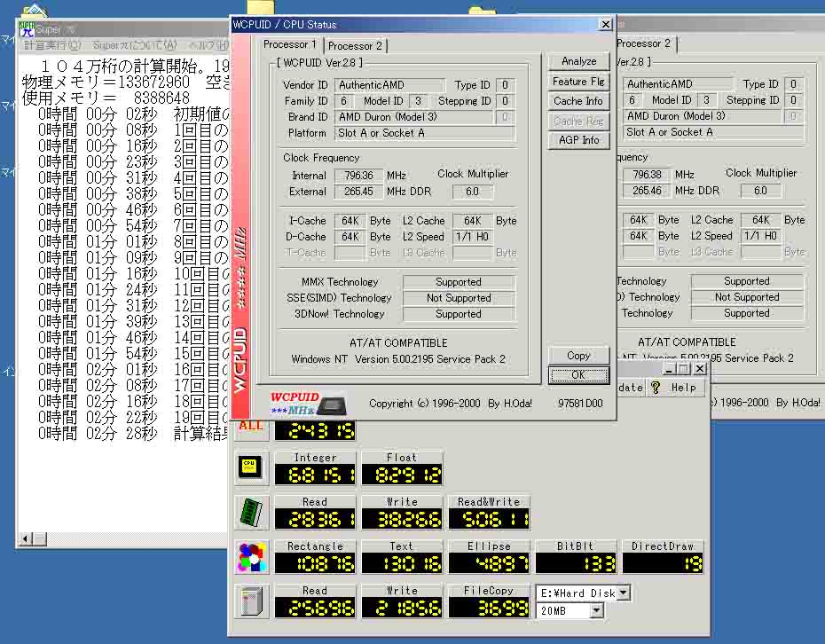Click the Rectangle score "10876"
Screen dimensions: 825x644
click(315, 563)
